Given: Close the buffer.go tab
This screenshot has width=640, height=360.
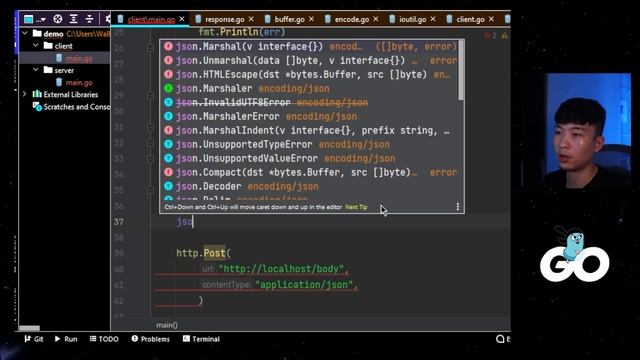Looking at the screenshot, I should coord(311,19).
